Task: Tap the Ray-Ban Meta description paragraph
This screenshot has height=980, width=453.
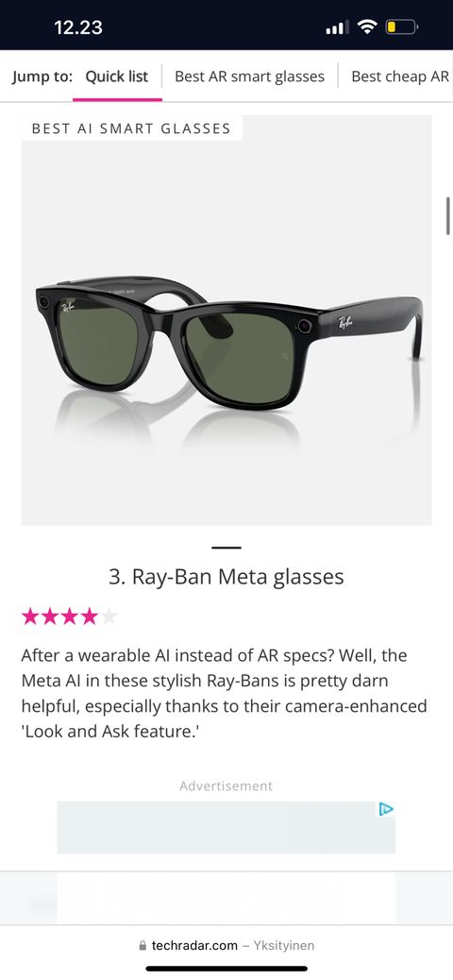Action: pyautogui.click(x=225, y=693)
